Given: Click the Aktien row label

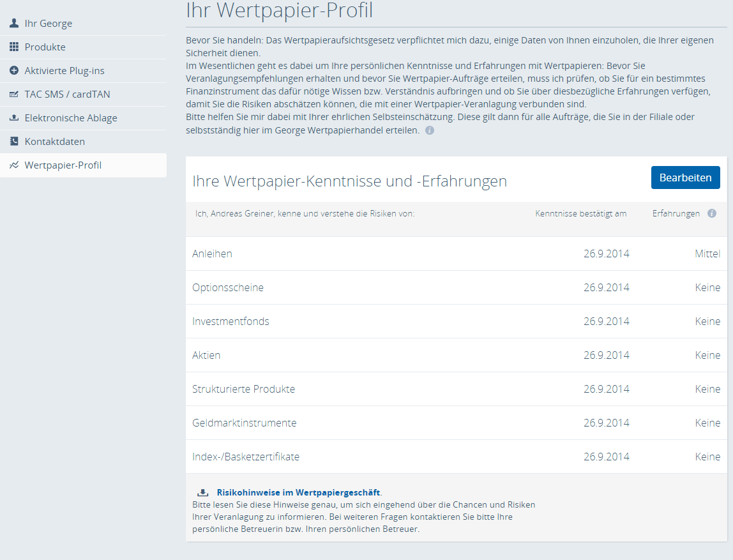Looking at the screenshot, I should (x=206, y=355).
